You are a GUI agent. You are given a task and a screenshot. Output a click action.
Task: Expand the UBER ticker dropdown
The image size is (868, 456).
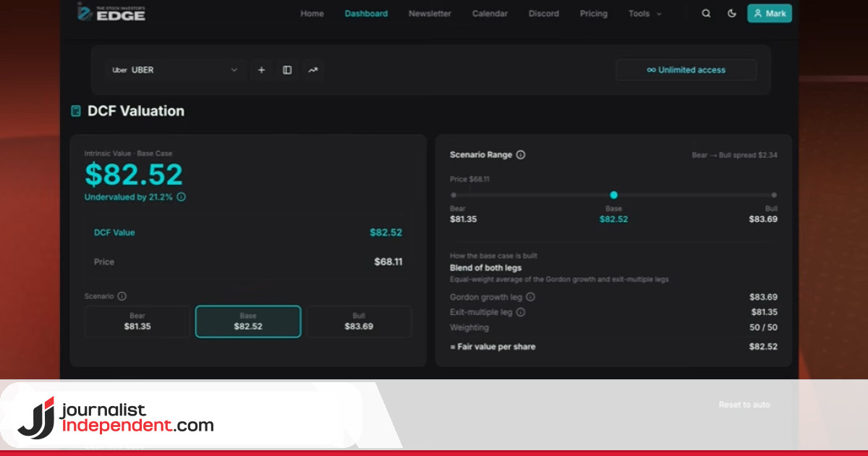pos(175,70)
